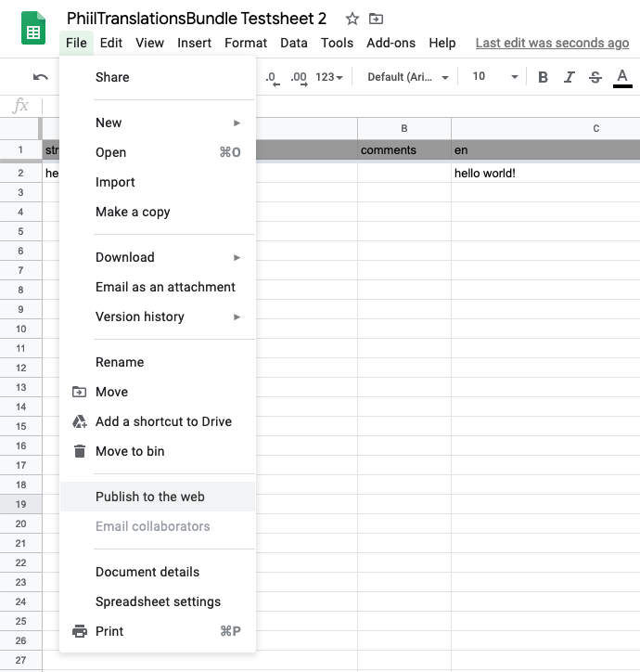
Task: Open the font size 10 dropdown
Action: pyautogui.click(x=495, y=77)
